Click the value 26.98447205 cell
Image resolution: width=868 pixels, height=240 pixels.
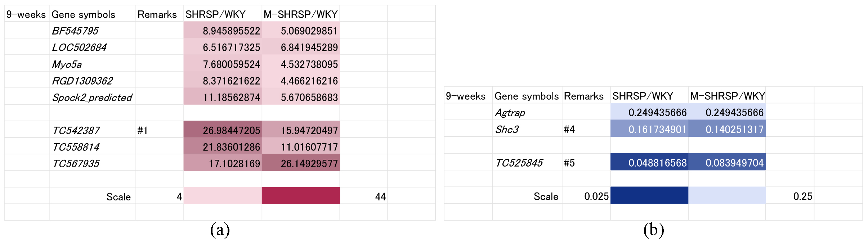tap(223, 130)
